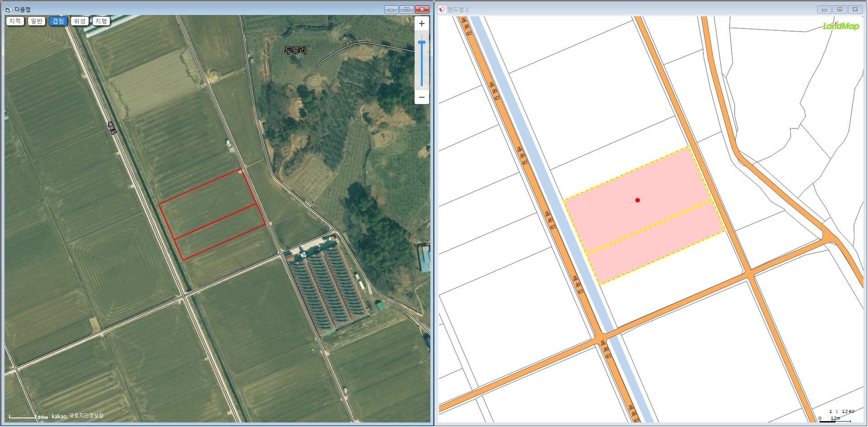Click the 두릉리 place label
The width and height of the screenshot is (868, 427).
[x=295, y=51]
